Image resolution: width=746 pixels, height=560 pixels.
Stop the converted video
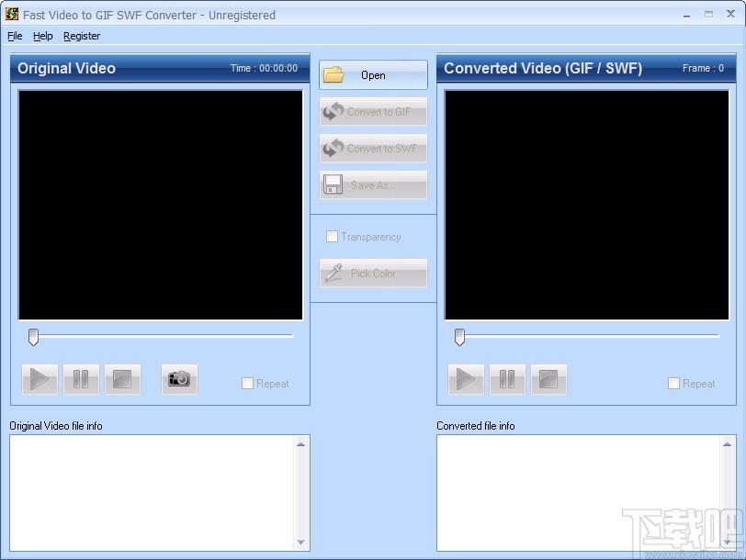548,379
